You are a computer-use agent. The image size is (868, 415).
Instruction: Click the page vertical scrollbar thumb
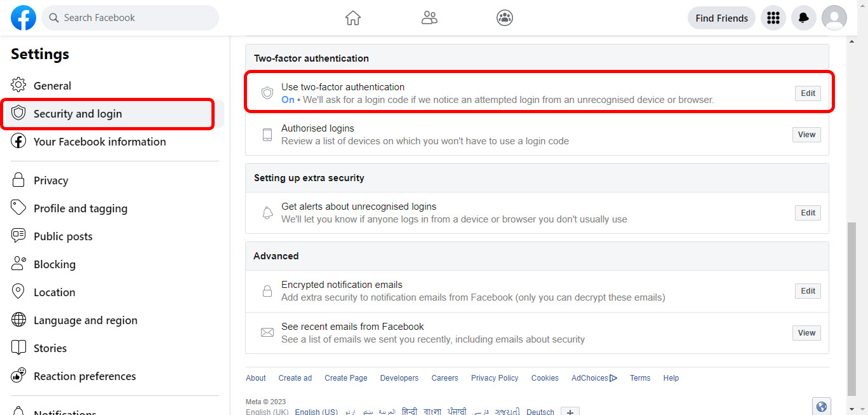[x=853, y=308]
